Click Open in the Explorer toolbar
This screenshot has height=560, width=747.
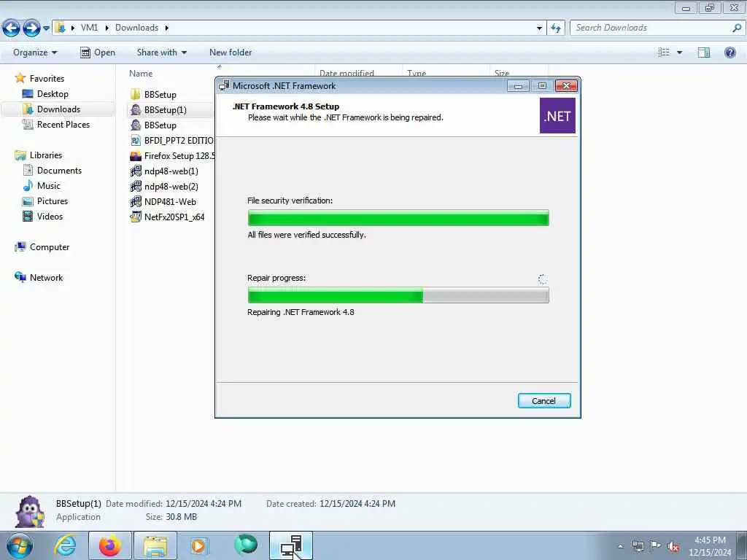click(x=98, y=52)
